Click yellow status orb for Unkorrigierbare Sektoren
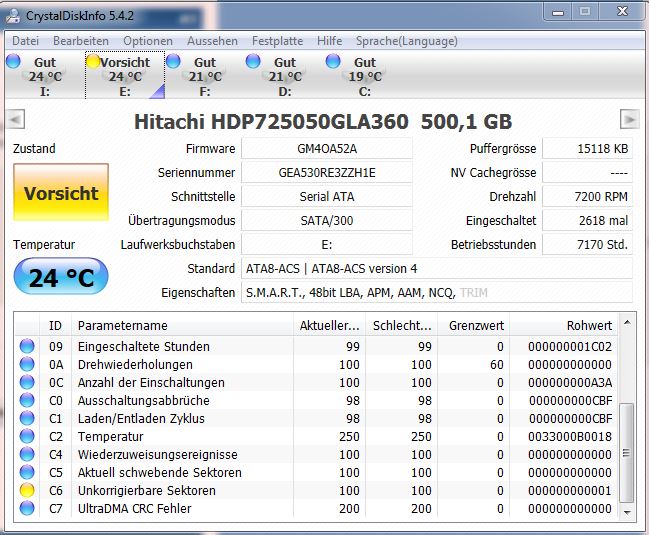The width and height of the screenshot is (649, 535). (27, 490)
